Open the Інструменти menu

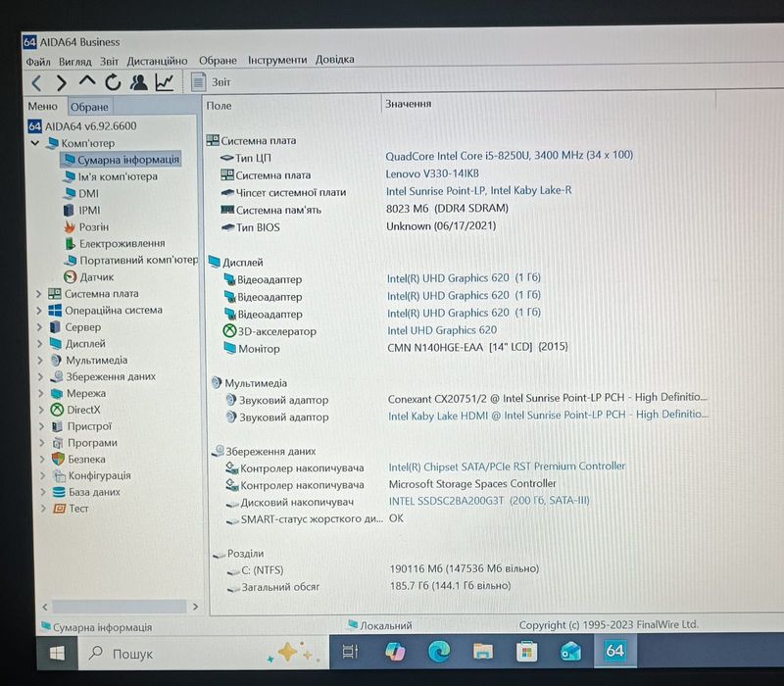click(277, 60)
